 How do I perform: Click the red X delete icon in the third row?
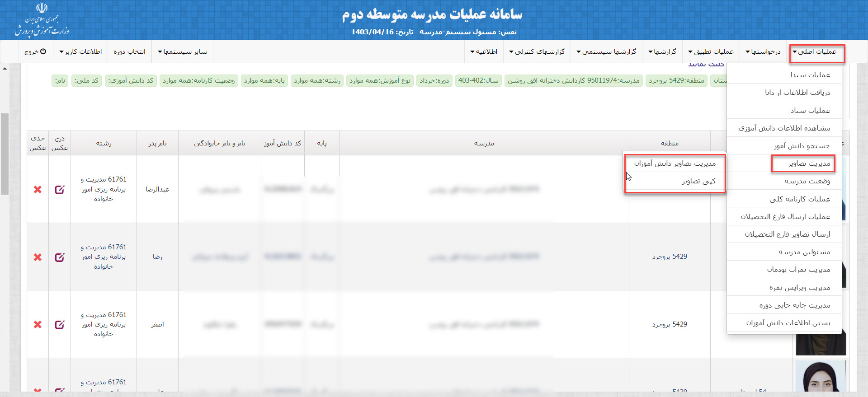(x=38, y=325)
